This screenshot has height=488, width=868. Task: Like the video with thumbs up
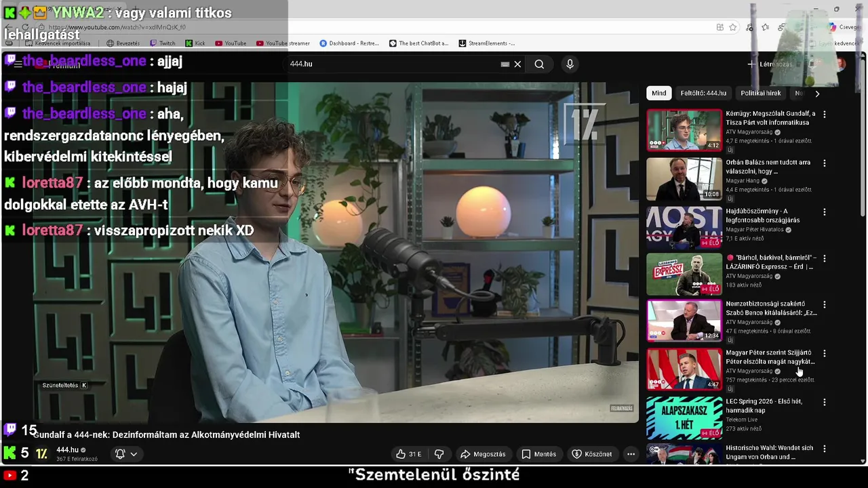tap(409, 454)
